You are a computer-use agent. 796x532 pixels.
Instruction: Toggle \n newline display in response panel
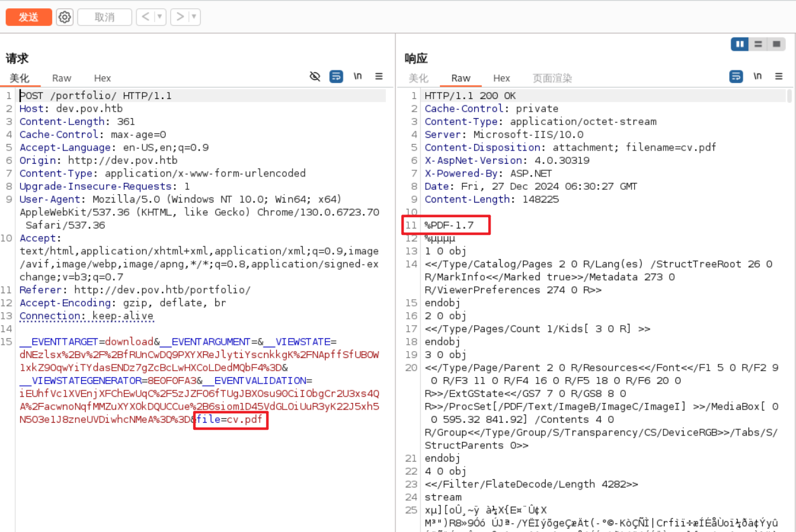click(758, 77)
